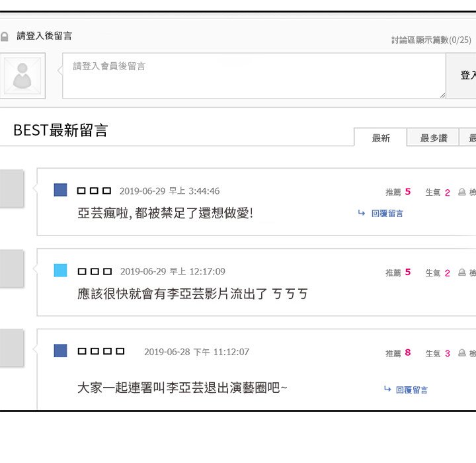
Task: Click light blue square badge on 12:17:09 comment
Action: 60,271
